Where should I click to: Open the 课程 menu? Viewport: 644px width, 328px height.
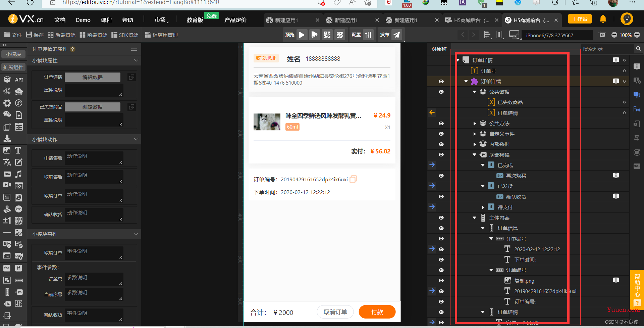tap(106, 20)
